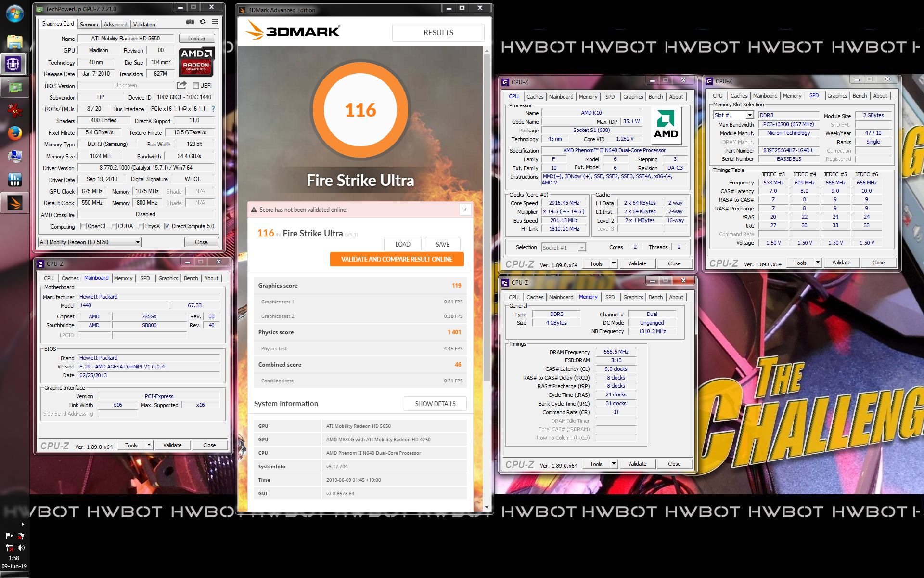Open Tools dropdown arrow in Memory CPU-Z window
924x578 pixels.
(x=614, y=464)
